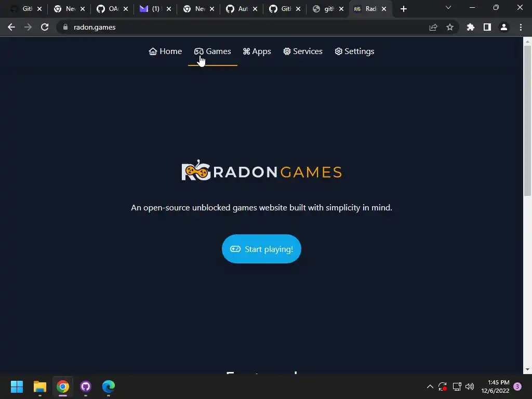Screen dimensions: 532x399
Task: Bookmark this page with the star icon
Action: 450,27
